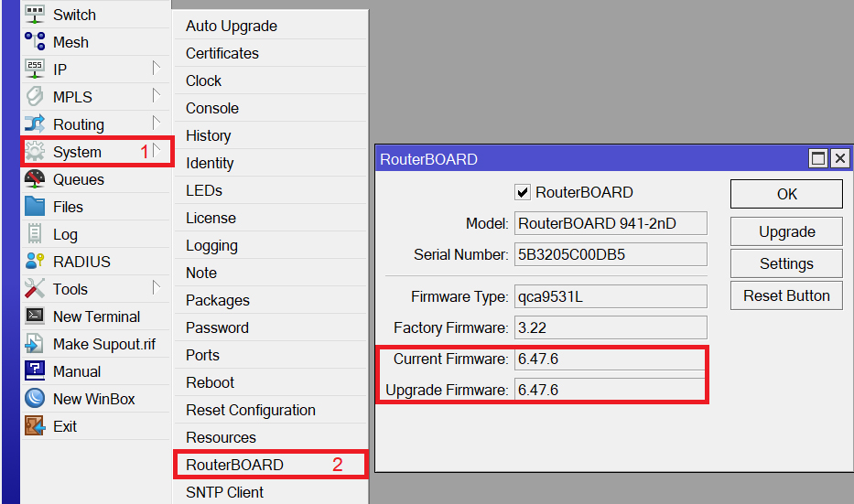
Task: Open the License entry
Action: [271, 218]
